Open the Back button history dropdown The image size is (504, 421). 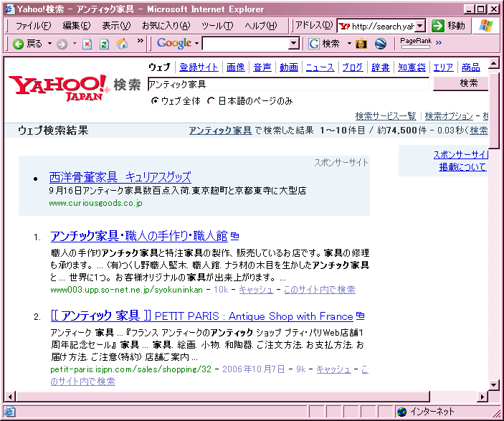(x=49, y=44)
